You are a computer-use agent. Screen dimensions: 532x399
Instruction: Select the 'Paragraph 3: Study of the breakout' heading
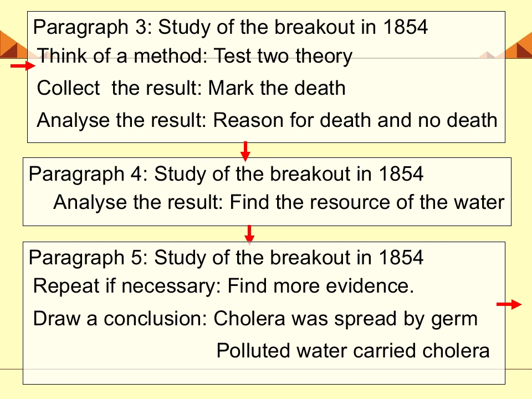point(231,27)
